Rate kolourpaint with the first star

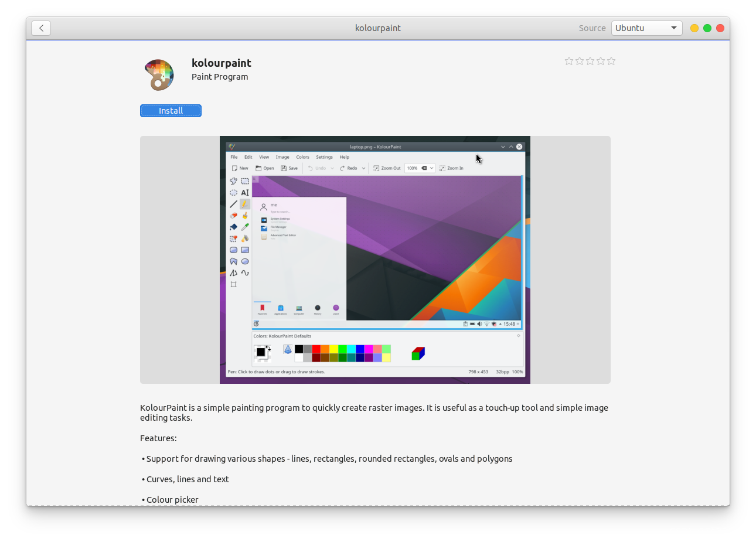[x=569, y=61]
